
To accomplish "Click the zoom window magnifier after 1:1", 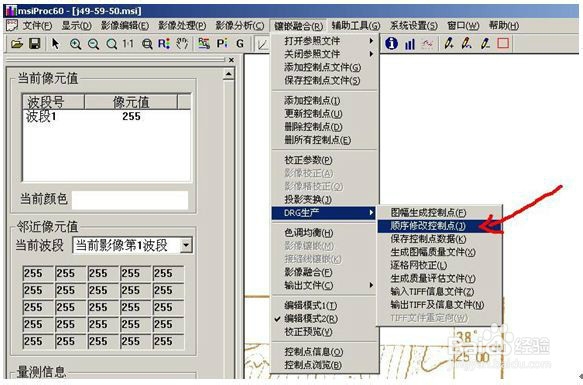I will [147, 44].
